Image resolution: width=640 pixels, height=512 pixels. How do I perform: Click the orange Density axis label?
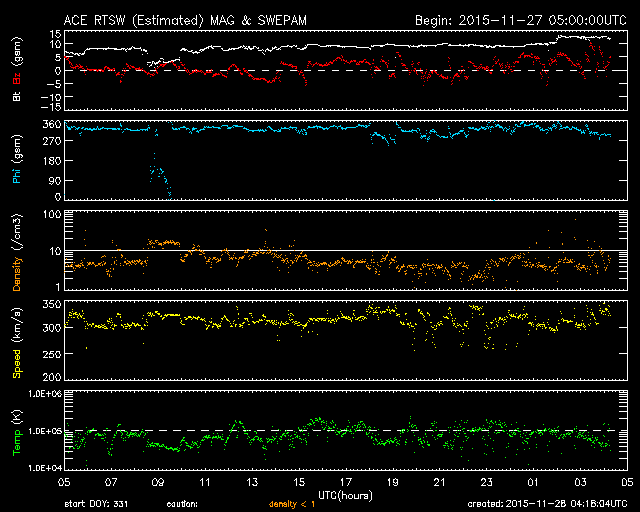16,253
